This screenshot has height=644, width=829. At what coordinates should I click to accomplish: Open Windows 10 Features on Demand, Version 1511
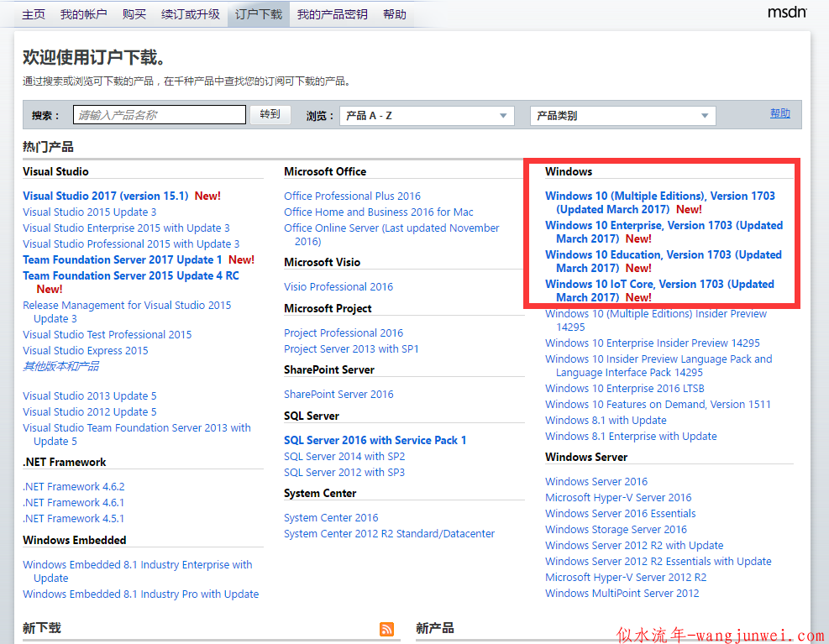(x=658, y=405)
